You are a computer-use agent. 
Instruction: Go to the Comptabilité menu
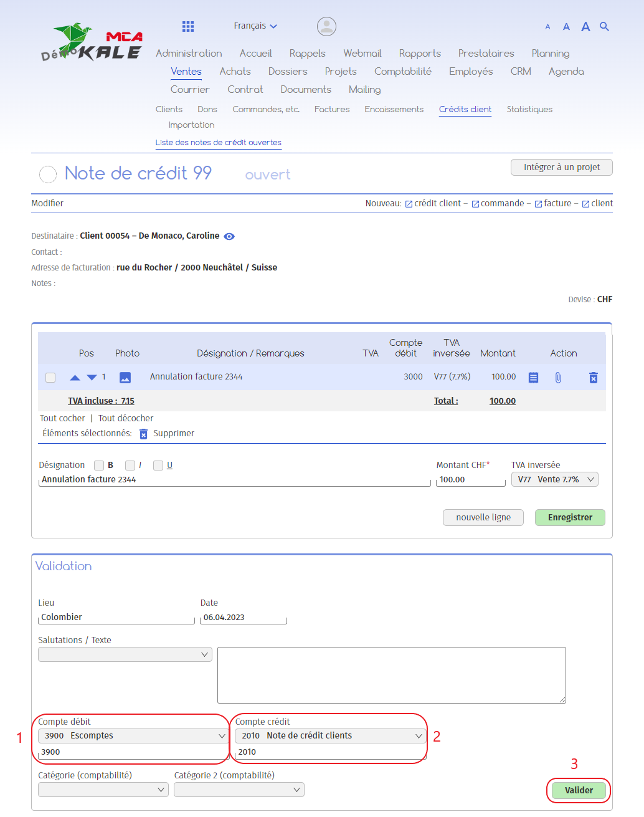(x=402, y=72)
